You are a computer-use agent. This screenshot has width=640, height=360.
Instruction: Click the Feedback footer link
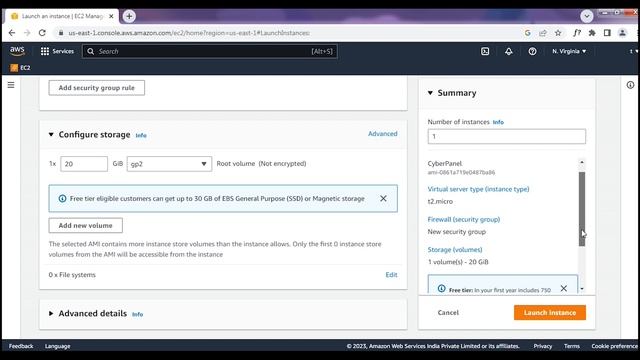(21, 346)
